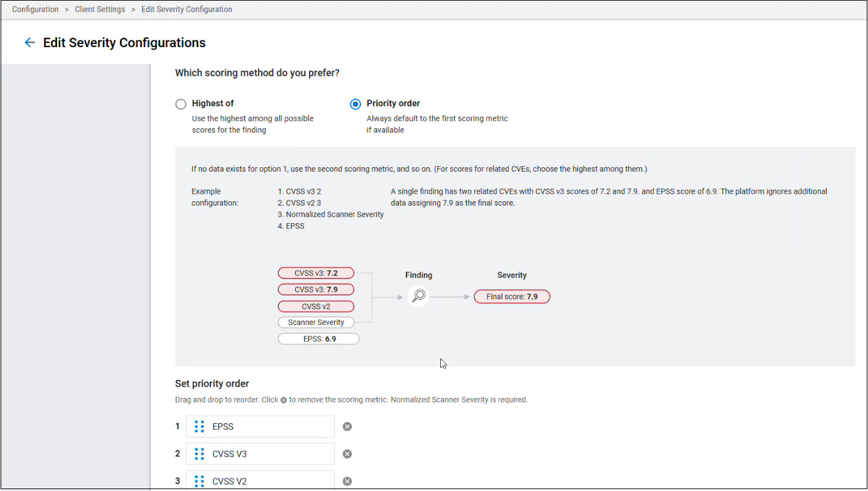Click the EPSS: 6.9 pill in diagram
The image size is (868, 491).
coord(319,339)
